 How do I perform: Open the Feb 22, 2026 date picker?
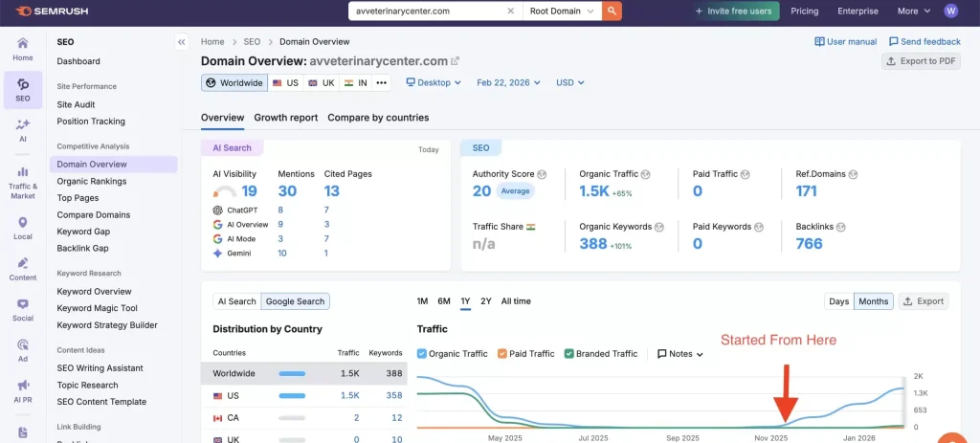point(508,82)
